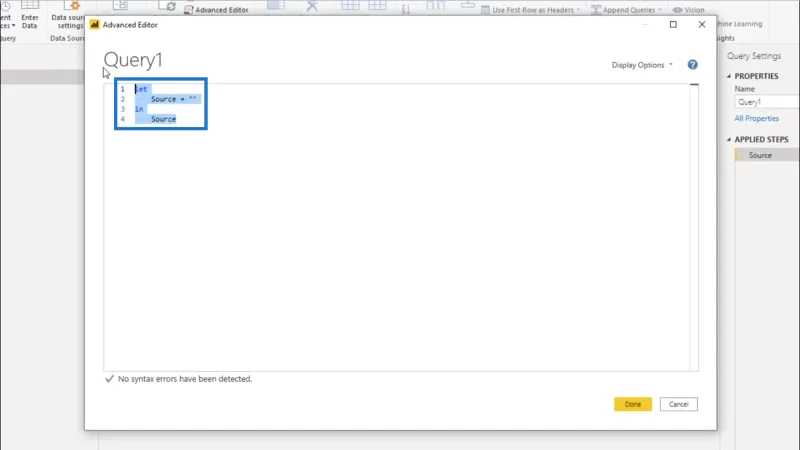Viewport: 800px width, 450px height.
Task: Click the Power BI icon in dialog title bar
Action: pos(94,24)
